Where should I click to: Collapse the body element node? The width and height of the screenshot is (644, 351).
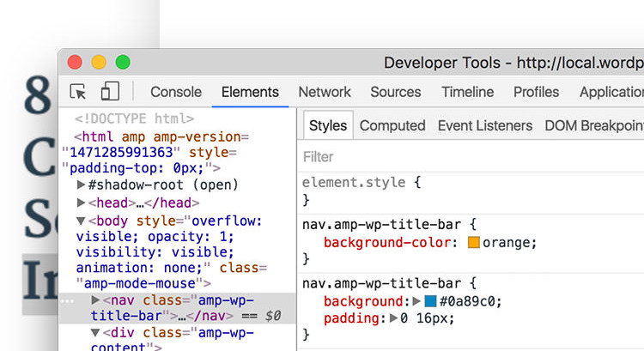[81, 221]
